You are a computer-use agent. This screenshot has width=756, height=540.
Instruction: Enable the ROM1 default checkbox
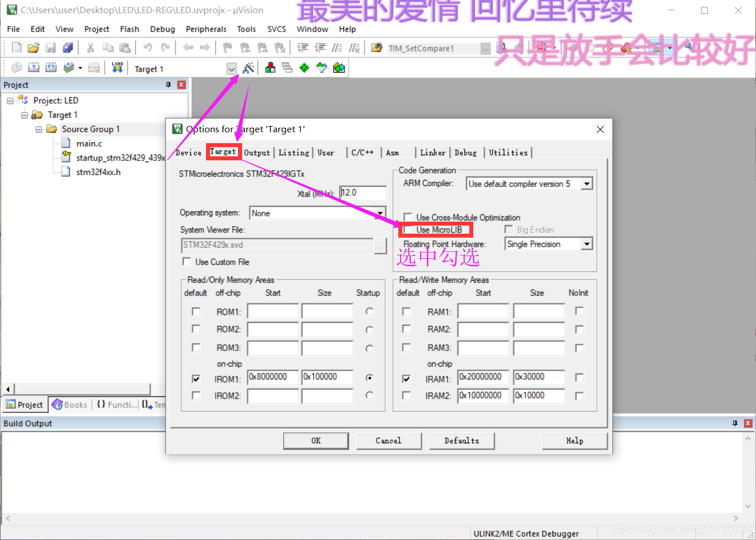196,312
